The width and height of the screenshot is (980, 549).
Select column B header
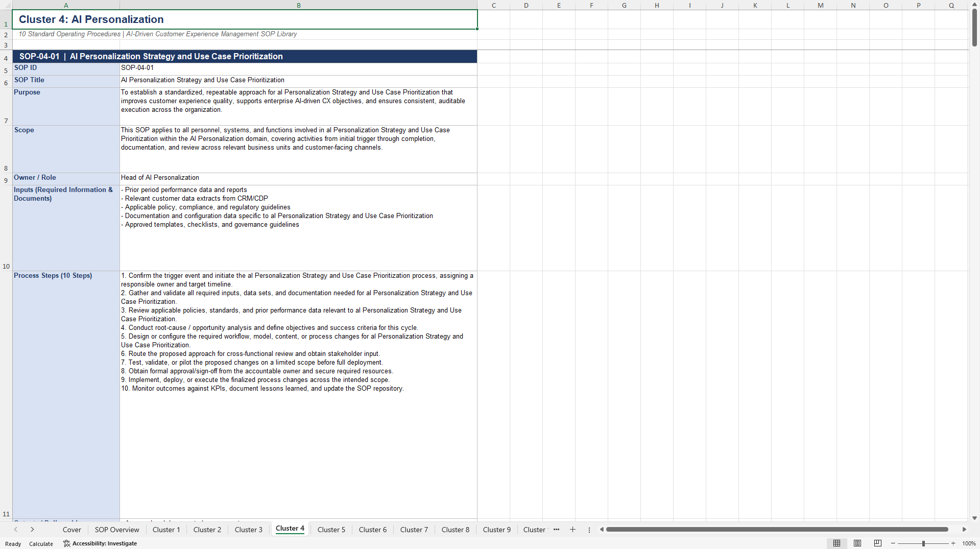(x=299, y=5)
